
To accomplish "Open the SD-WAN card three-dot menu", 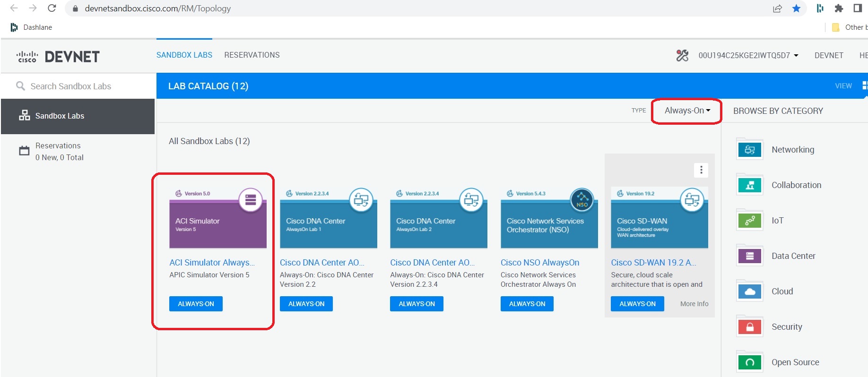I will (701, 170).
